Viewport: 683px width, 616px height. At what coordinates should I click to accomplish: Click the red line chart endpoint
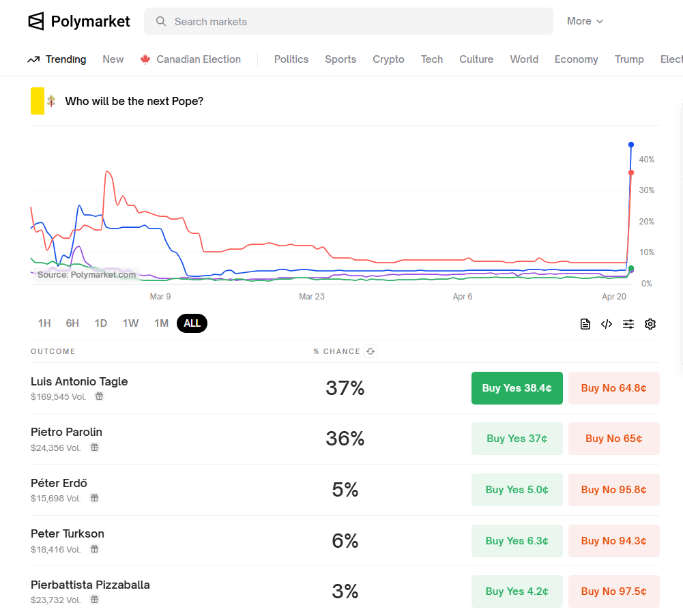[x=630, y=173]
